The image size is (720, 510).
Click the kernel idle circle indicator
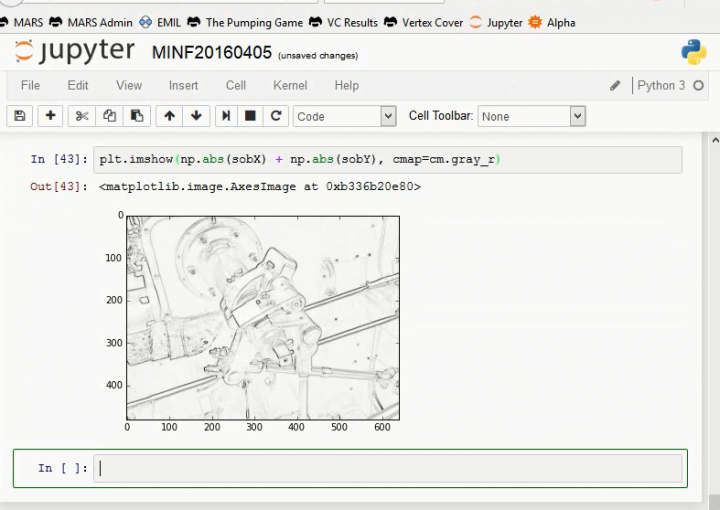(x=698, y=85)
